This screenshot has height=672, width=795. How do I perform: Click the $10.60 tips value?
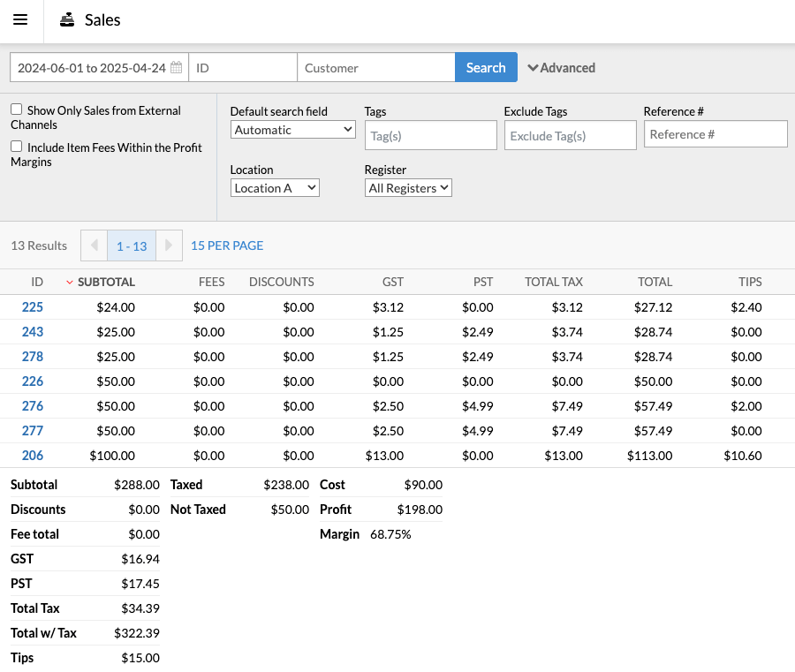pos(743,456)
